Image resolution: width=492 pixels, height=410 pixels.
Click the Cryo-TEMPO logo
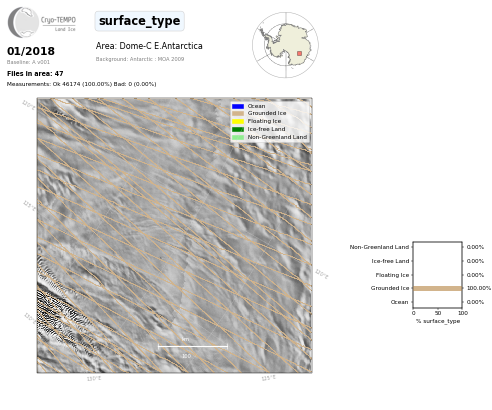[42, 22]
